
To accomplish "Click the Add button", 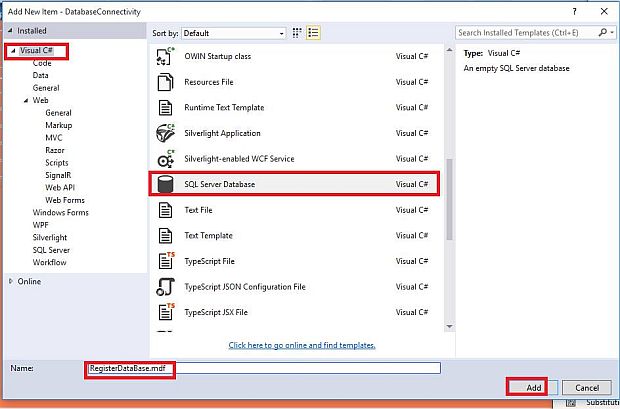I will pyautogui.click(x=533, y=388).
